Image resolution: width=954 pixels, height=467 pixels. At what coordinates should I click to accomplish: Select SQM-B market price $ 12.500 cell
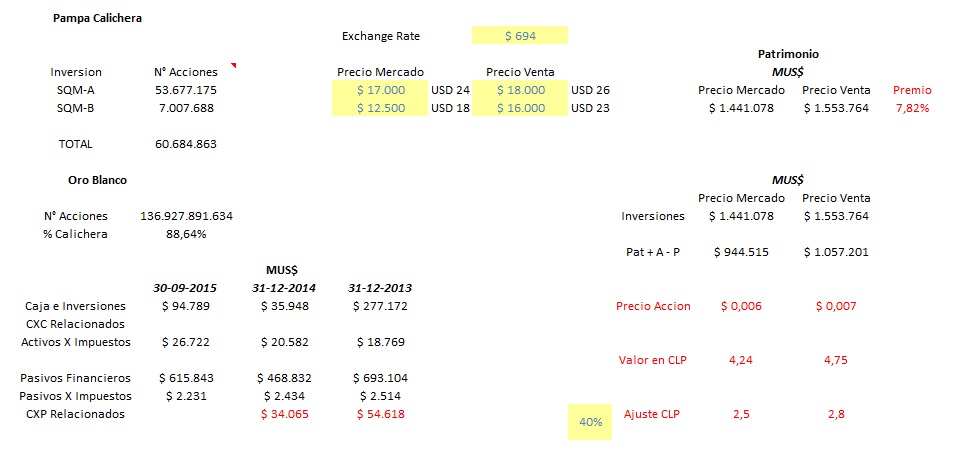click(380, 108)
